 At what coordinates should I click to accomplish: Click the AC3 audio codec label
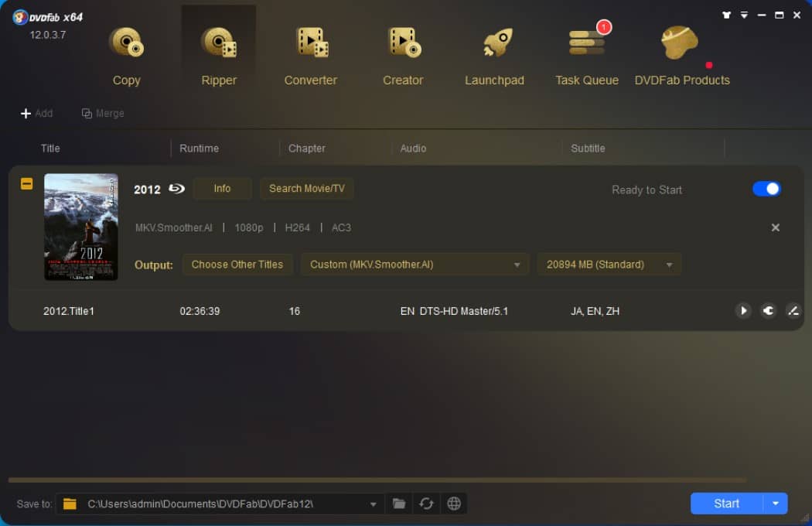coord(341,227)
